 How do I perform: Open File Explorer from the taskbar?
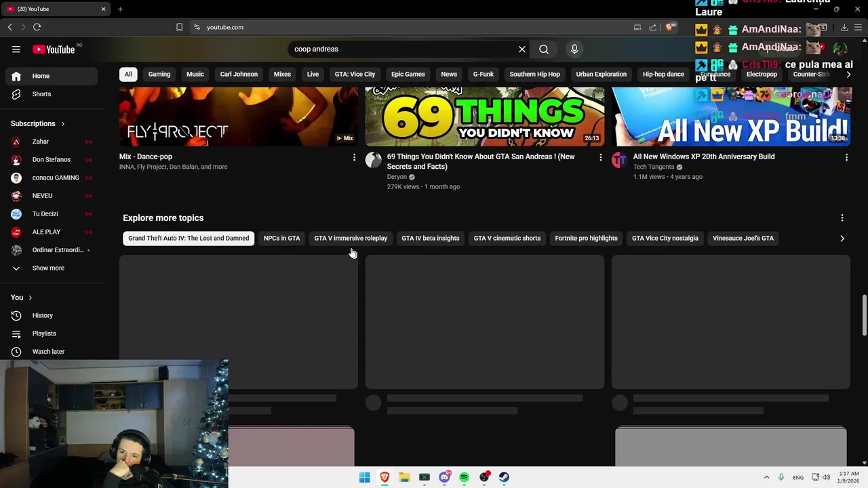(x=404, y=477)
